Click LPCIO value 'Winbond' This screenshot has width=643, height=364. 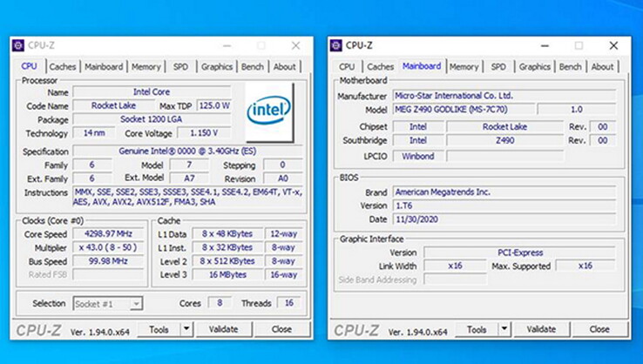pos(418,156)
